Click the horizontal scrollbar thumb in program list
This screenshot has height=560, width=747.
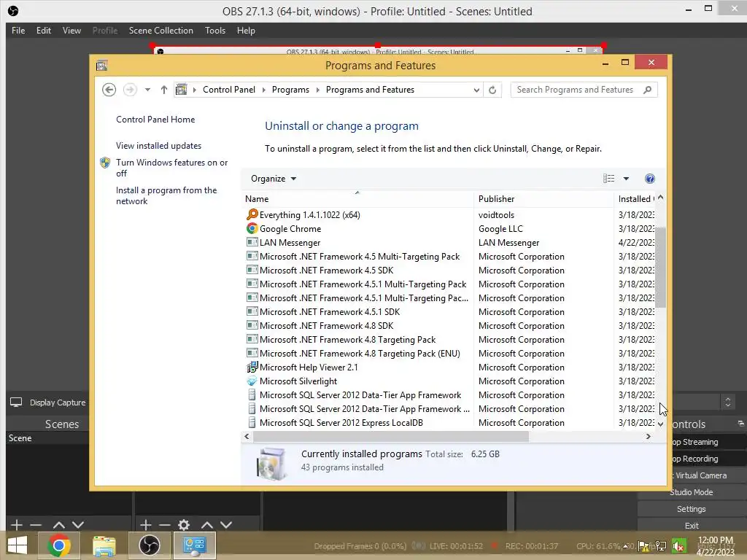391,437
